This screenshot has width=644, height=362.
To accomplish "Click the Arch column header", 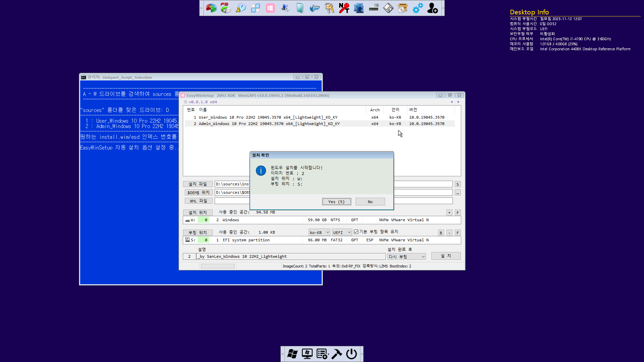I will (x=375, y=110).
